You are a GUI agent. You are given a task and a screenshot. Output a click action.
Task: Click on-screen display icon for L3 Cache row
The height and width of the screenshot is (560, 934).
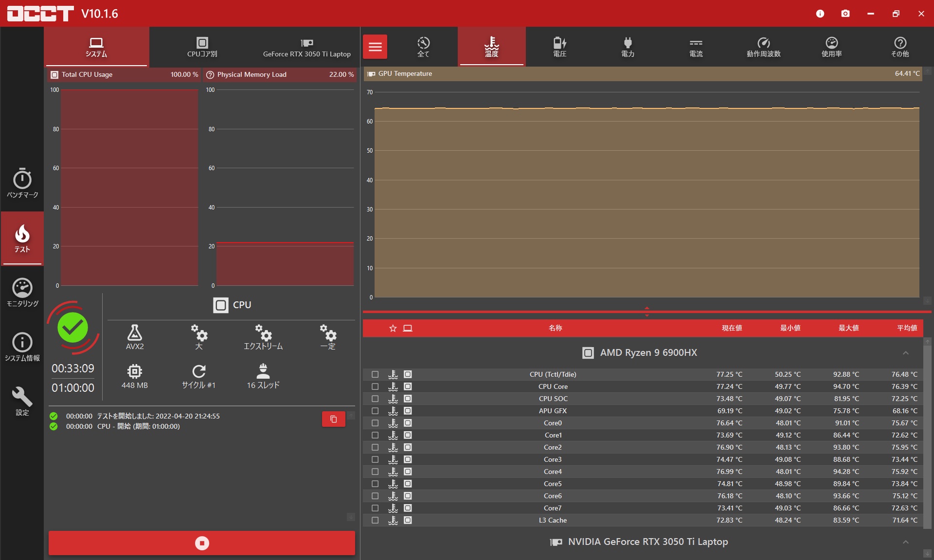(x=408, y=520)
